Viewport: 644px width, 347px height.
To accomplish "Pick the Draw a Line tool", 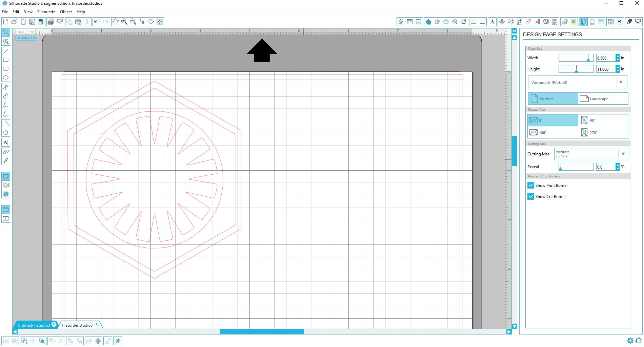I will click(x=6, y=51).
